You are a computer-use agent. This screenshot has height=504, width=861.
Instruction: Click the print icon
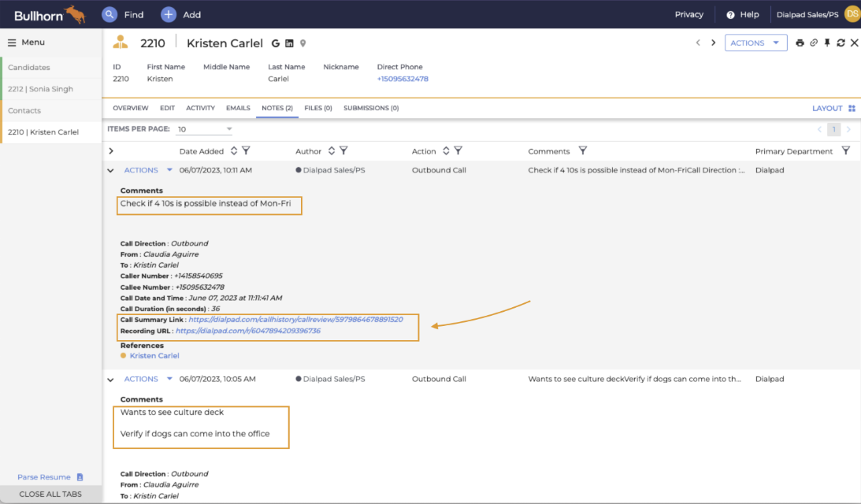800,43
